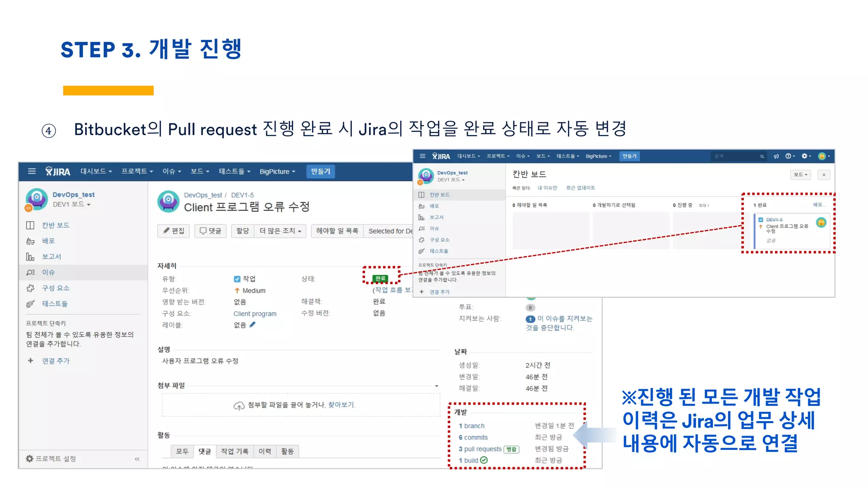Open the 3 pull requests development link

click(x=480, y=449)
